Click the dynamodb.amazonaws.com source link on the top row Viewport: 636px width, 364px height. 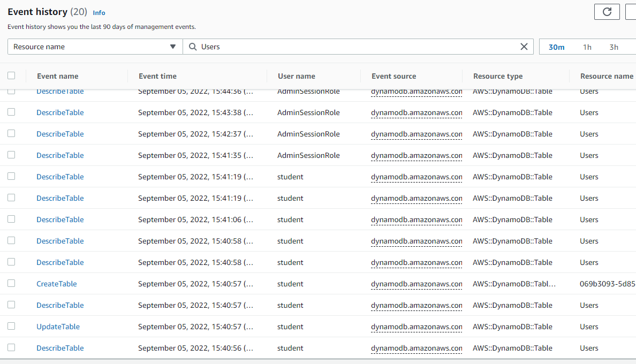417,91
